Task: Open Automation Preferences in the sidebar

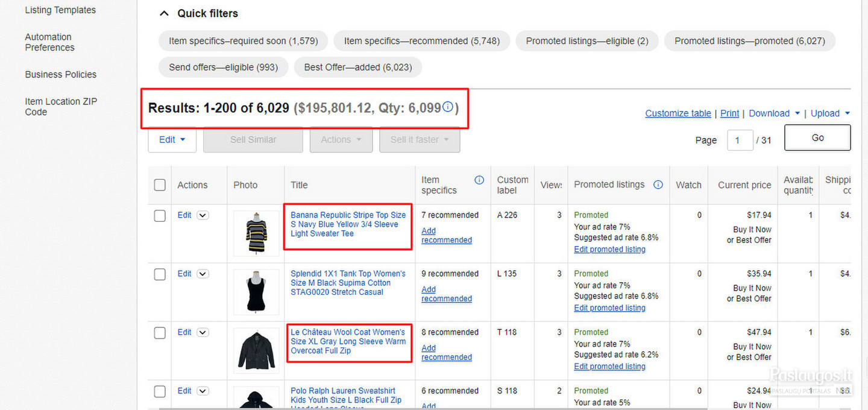Action: pos(49,42)
